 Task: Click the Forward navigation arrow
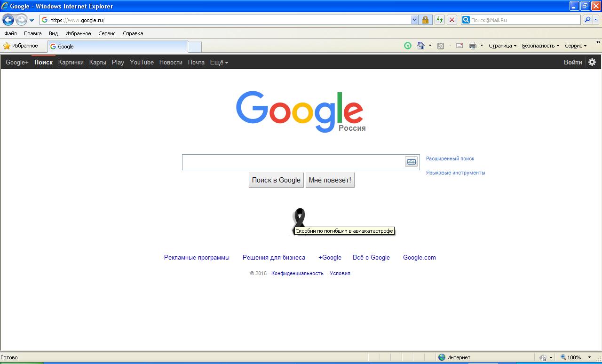21,20
